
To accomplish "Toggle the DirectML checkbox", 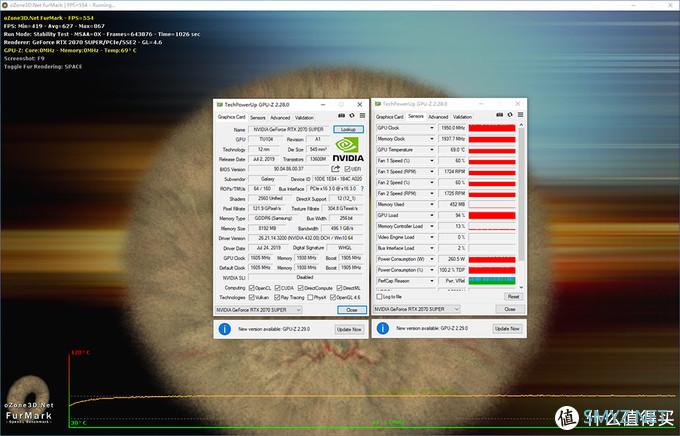I will 340,288.
